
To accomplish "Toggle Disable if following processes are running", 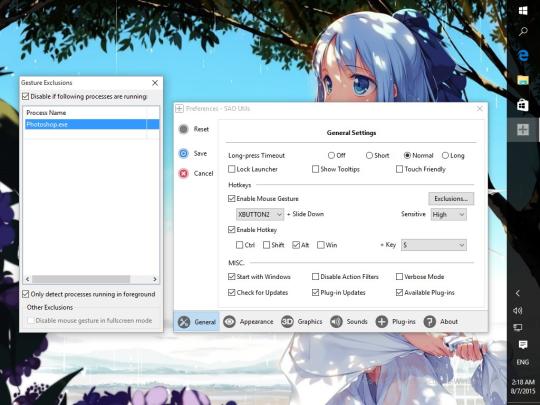I will [25, 96].
